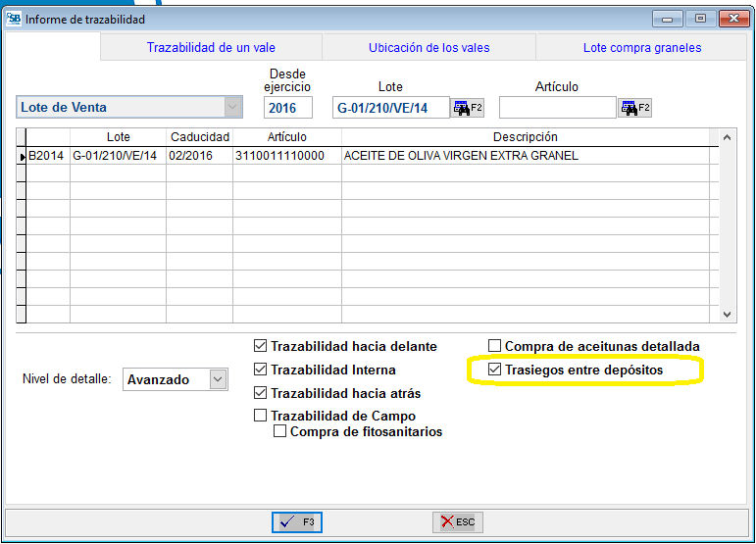The height and width of the screenshot is (544, 756).
Task: Click the Caducidad cell 02/2016
Action: click(200, 156)
